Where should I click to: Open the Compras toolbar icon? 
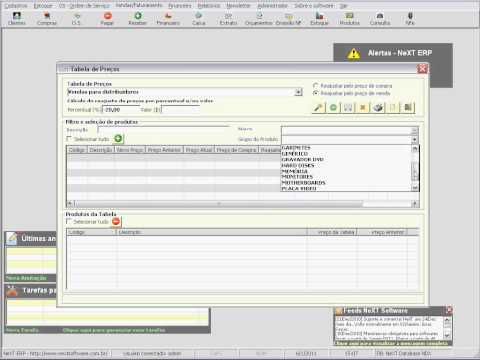coord(47,19)
